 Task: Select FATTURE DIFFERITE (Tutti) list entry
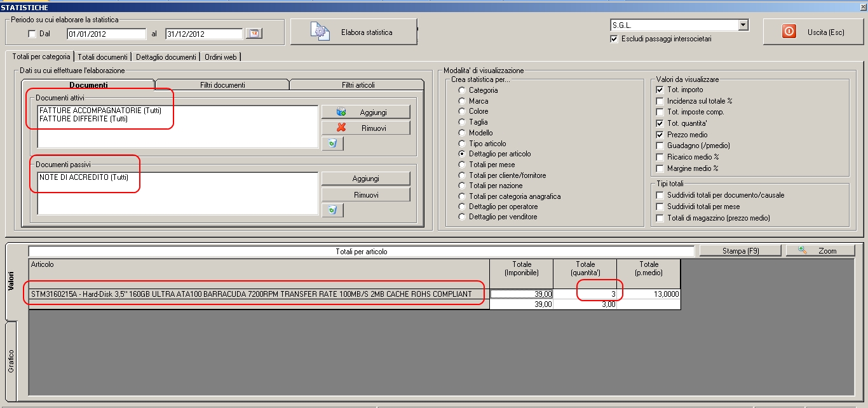pyautogui.click(x=85, y=119)
